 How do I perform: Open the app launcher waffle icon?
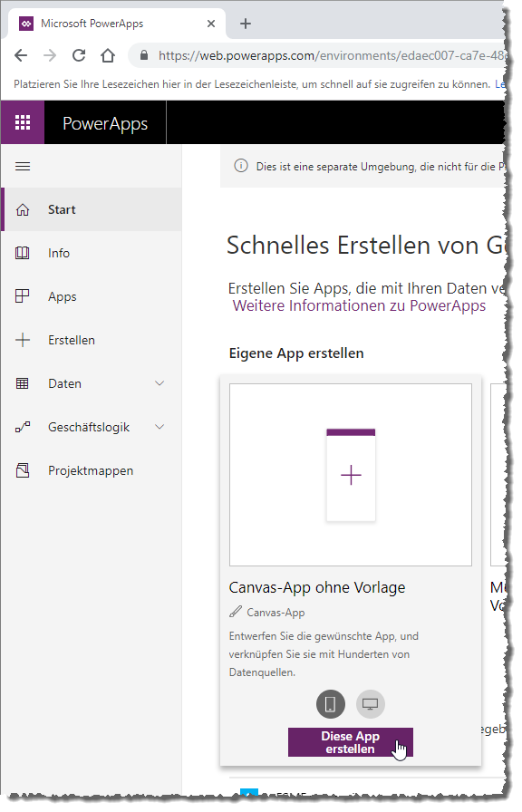click(23, 122)
